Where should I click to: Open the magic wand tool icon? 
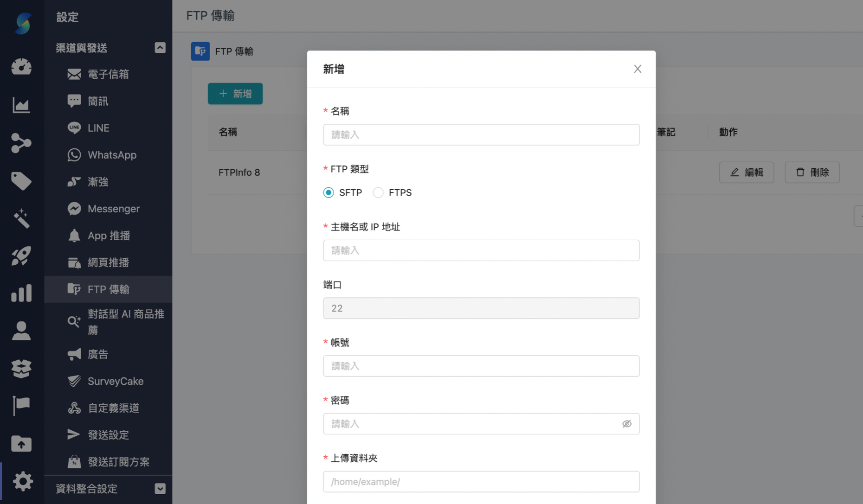(21, 218)
